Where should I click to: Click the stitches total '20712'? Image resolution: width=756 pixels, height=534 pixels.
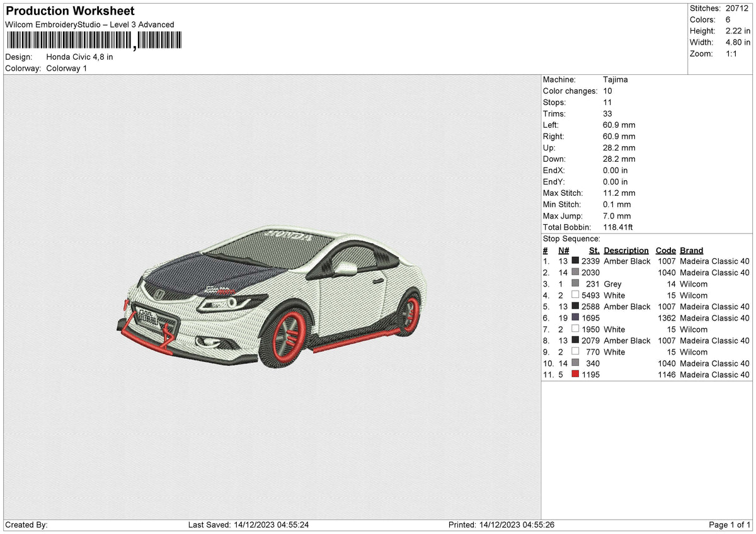click(736, 8)
